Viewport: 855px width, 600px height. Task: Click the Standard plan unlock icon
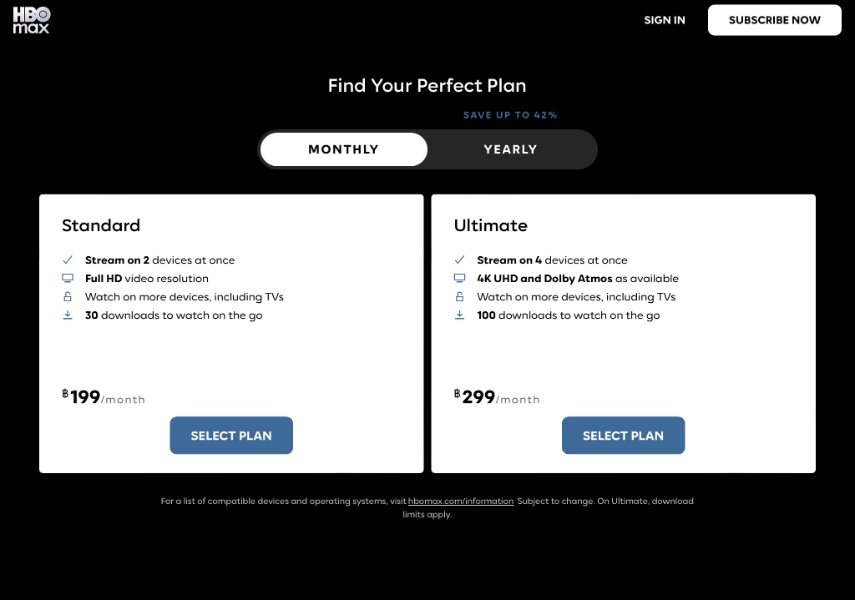pos(68,297)
